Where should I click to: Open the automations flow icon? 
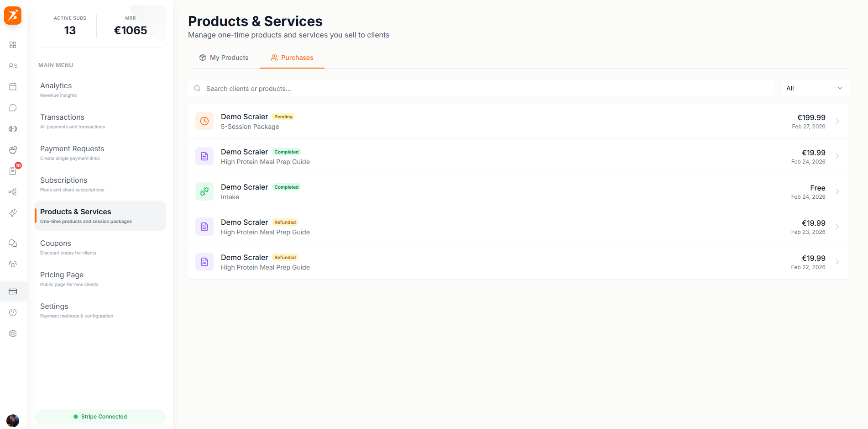(13, 192)
